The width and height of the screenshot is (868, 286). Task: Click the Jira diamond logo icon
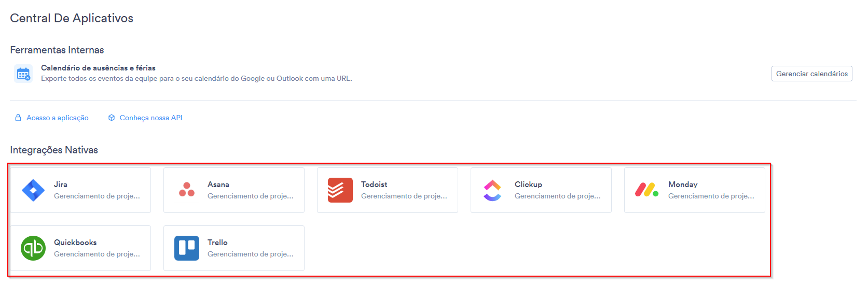coord(33,190)
